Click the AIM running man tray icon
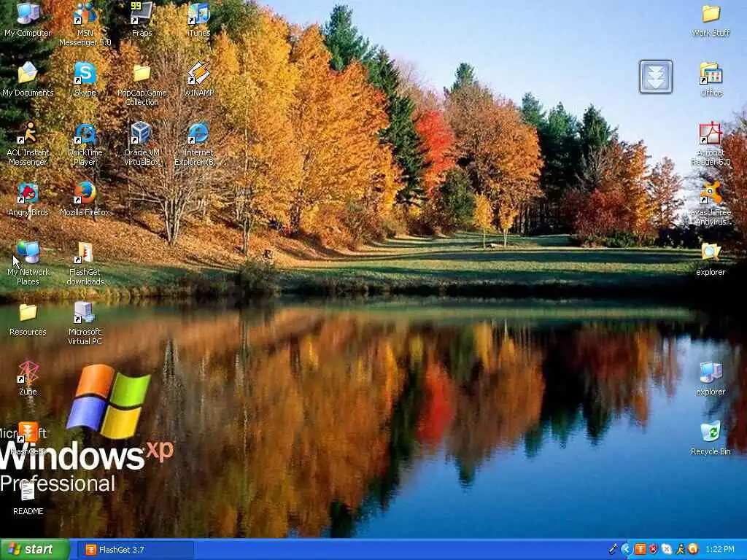Viewport: 747px width, 560px height. (680, 550)
